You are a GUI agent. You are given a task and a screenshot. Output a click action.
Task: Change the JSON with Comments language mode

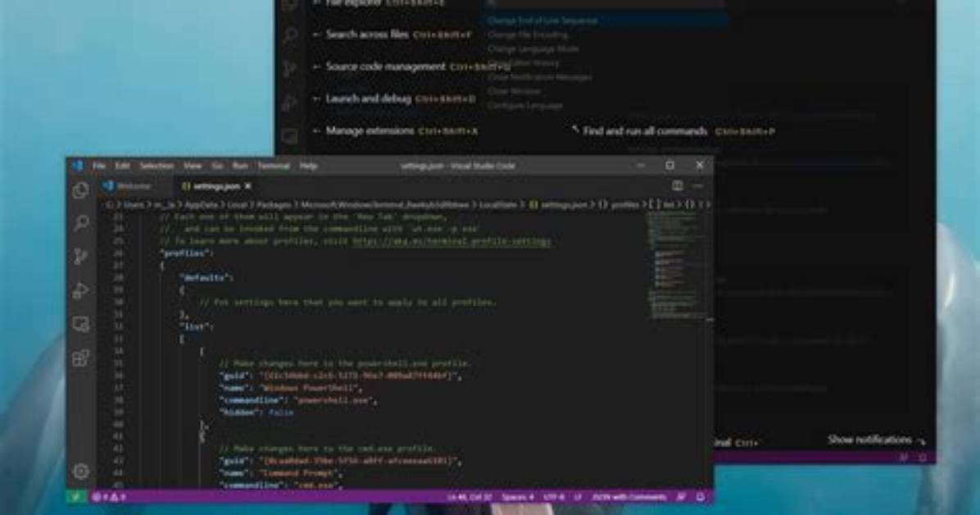point(628,497)
